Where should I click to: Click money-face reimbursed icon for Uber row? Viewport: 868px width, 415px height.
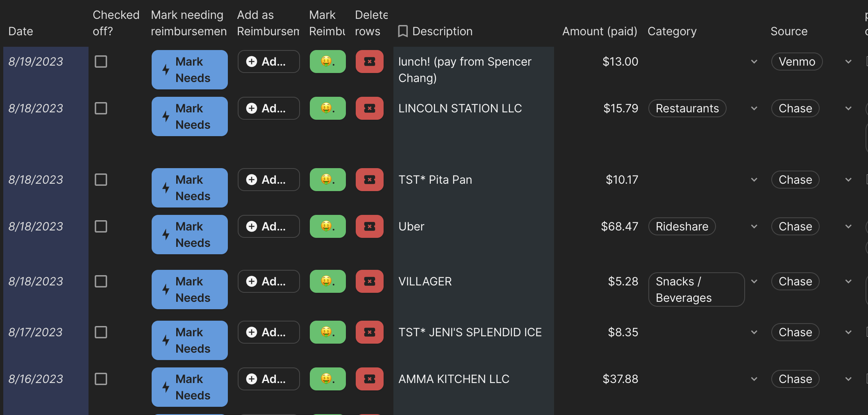point(327,226)
